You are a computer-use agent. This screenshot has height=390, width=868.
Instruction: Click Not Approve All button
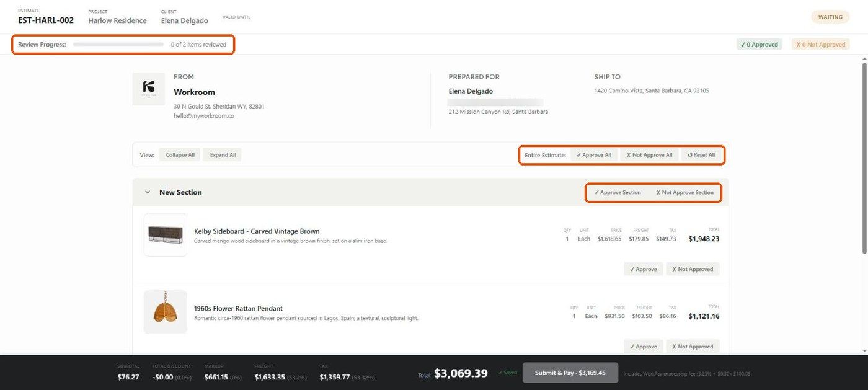[x=649, y=155]
